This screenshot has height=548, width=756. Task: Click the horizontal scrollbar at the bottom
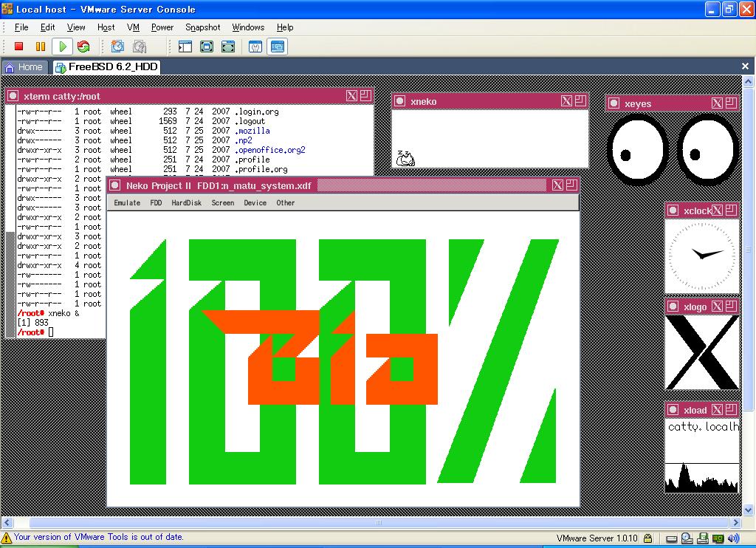pyautogui.click(x=378, y=523)
